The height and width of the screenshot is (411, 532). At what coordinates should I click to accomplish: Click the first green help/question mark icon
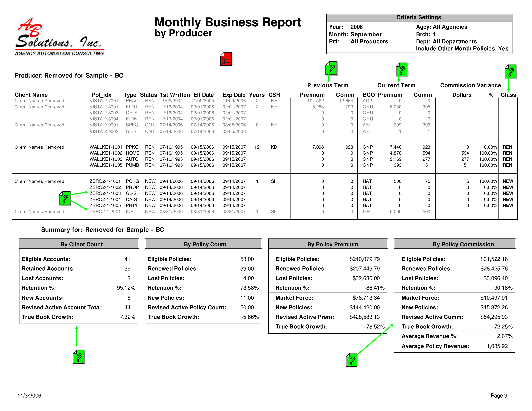coord(330,69)
